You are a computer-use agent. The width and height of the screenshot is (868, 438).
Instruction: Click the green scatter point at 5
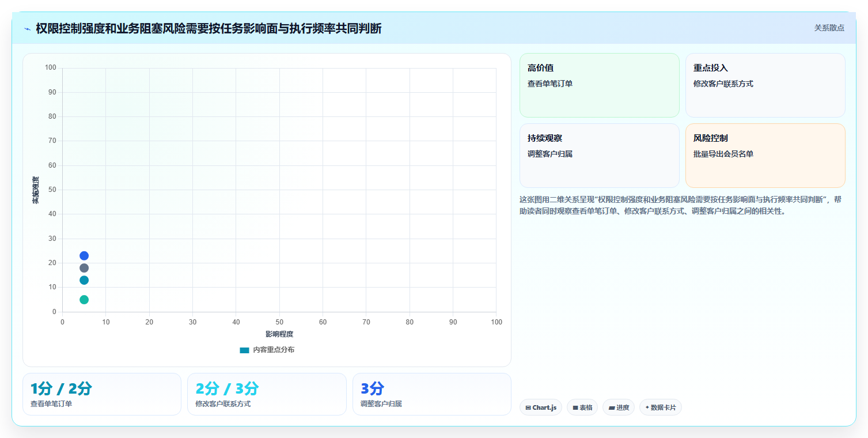(84, 300)
